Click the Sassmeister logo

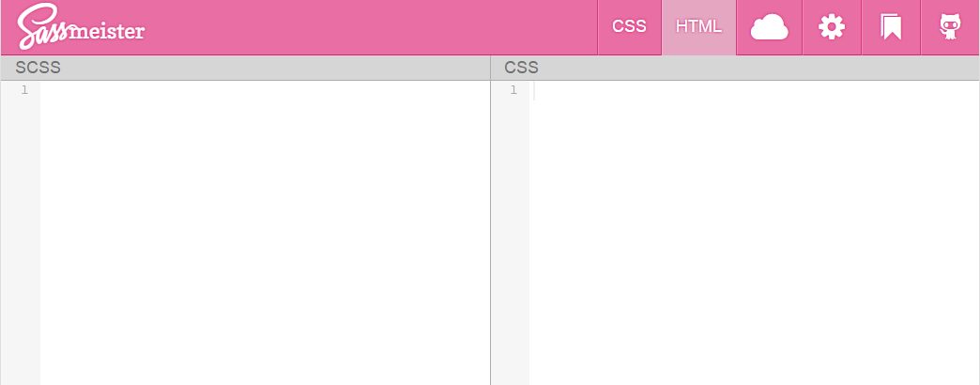(x=81, y=27)
